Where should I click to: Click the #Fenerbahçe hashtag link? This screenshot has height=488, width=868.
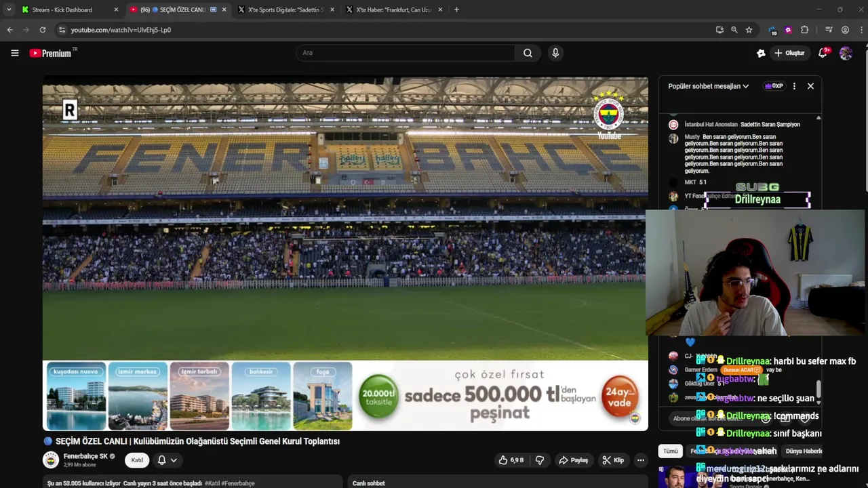pos(237,483)
